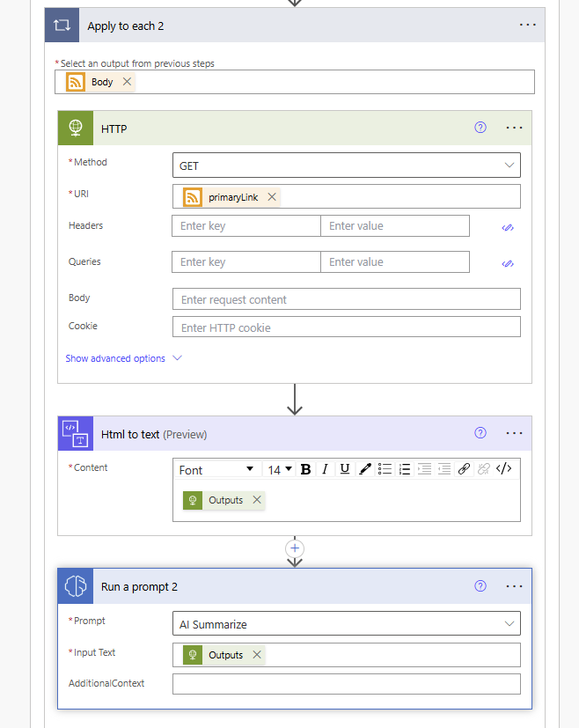Open the HTTP action ellipsis menu

[514, 128]
